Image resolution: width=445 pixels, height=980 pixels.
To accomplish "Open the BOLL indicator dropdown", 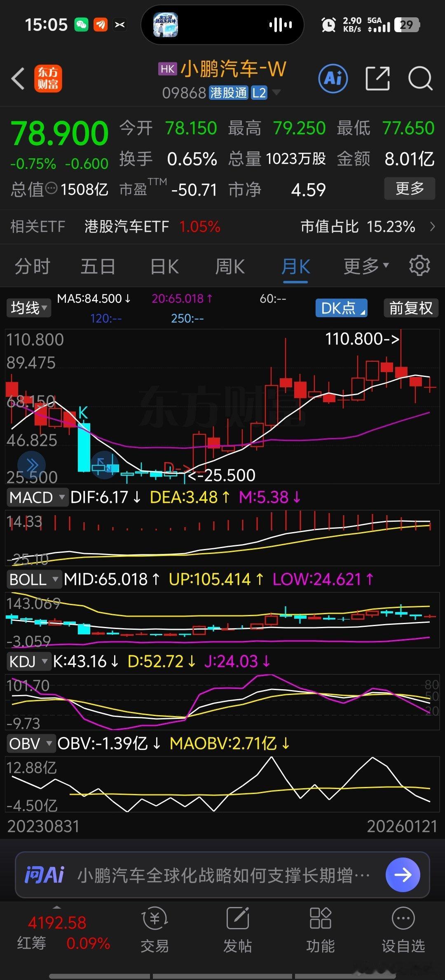I will [34, 579].
